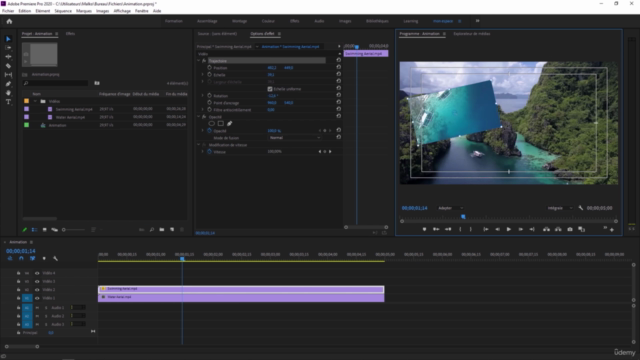Collapse the Trajectoire effect group

[x=199, y=60]
